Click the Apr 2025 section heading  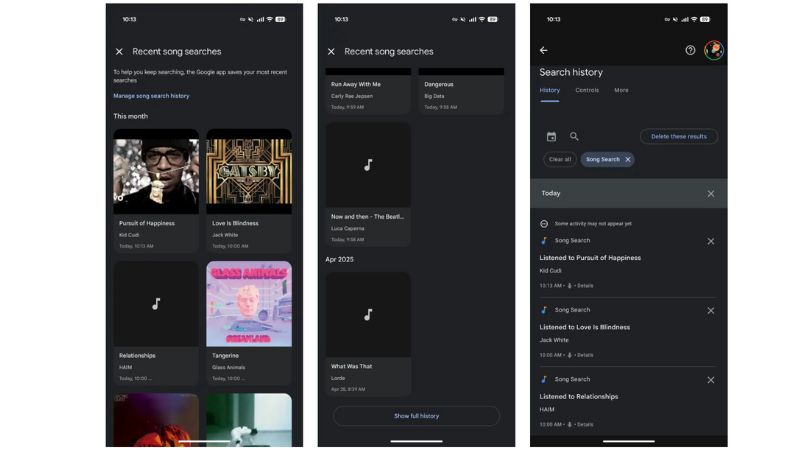click(339, 259)
